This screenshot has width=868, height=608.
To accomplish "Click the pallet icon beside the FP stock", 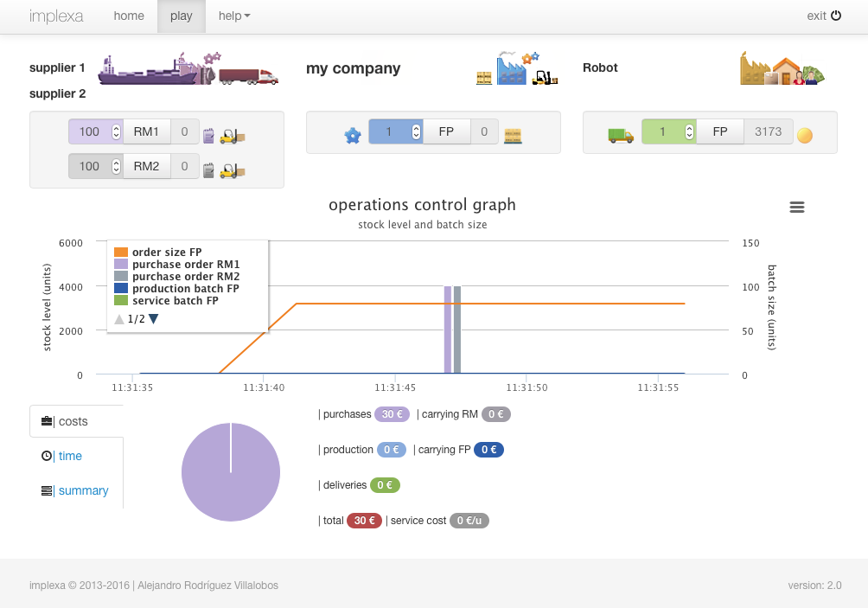I will (x=514, y=136).
